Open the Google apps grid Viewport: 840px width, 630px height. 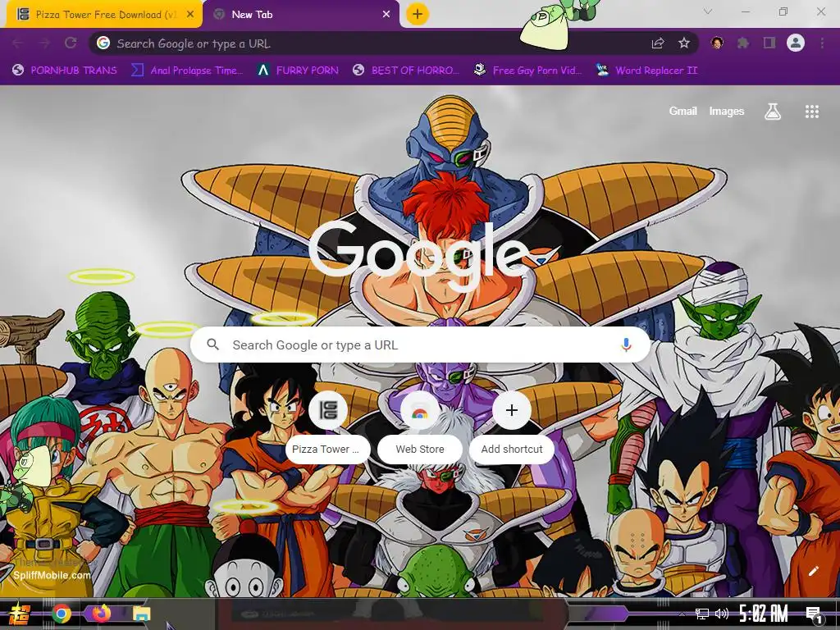(811, 112)
